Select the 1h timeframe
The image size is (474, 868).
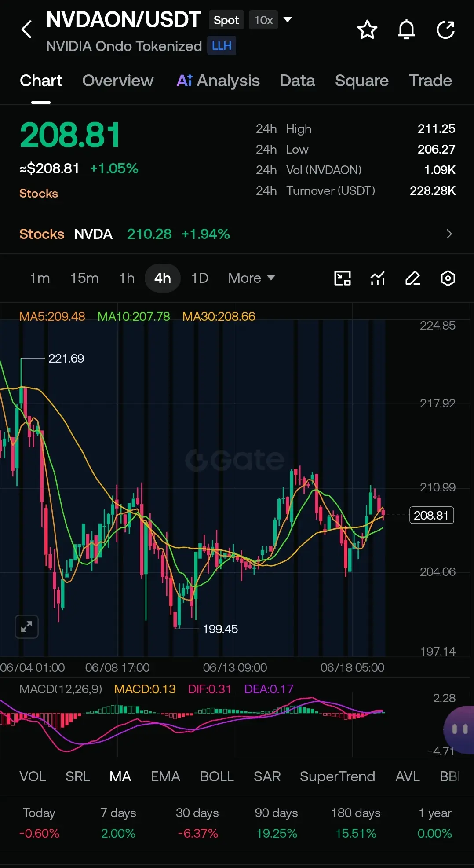pyautogui.click(x=127, y=278)
